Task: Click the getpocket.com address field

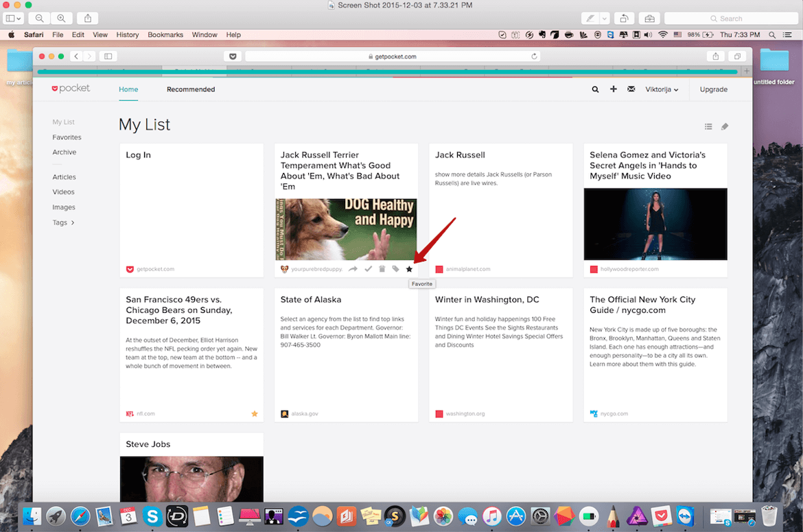Action: pos(393,56)
